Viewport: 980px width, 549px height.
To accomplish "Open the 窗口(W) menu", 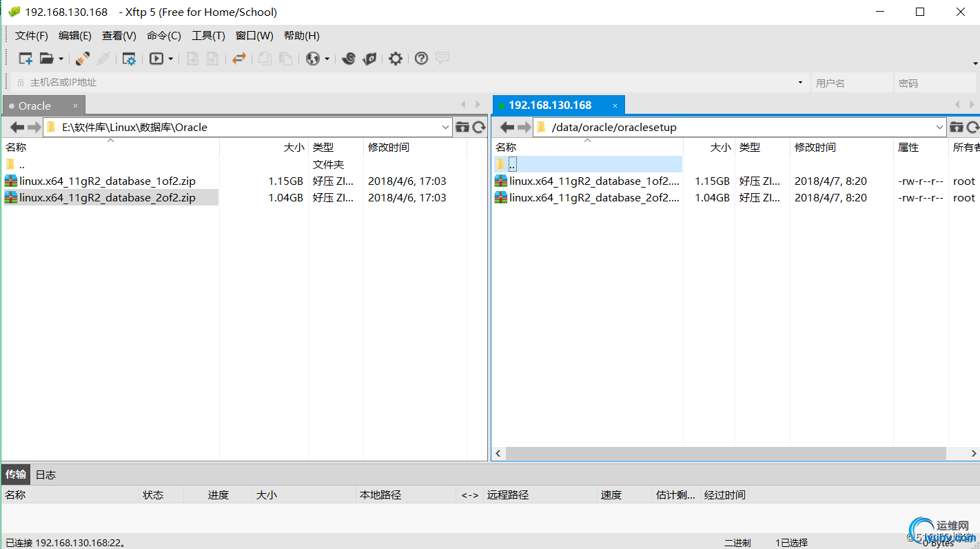I will coord(254,36).
